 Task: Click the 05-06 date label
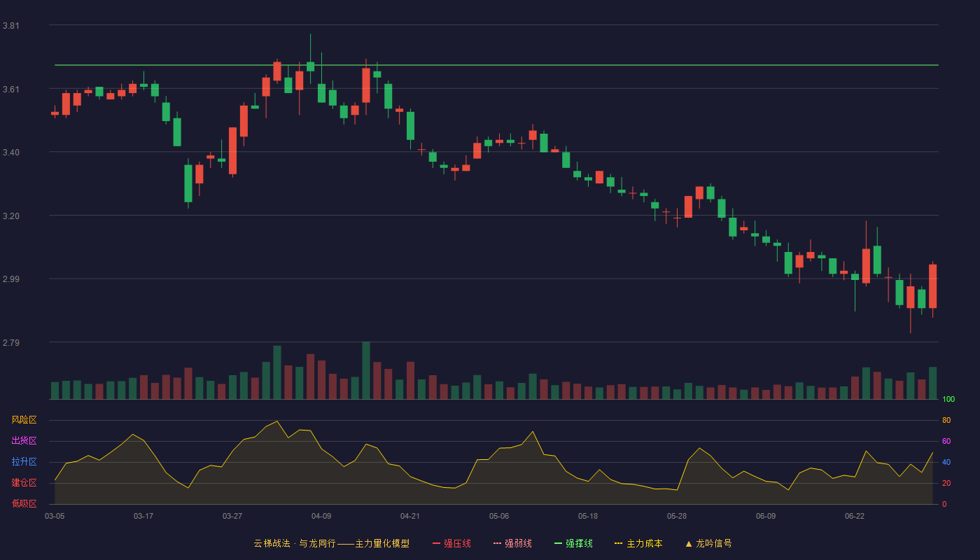[499, 516]
